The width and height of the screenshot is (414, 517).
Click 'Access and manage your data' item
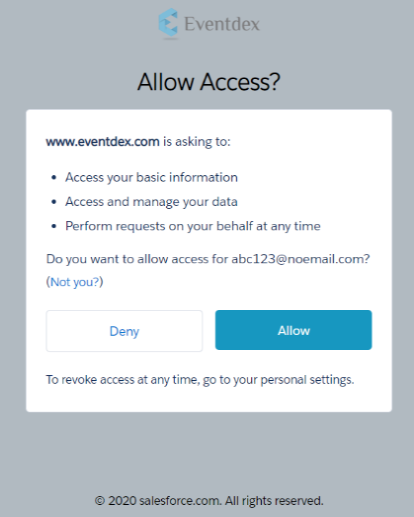(x=151, y=202)
